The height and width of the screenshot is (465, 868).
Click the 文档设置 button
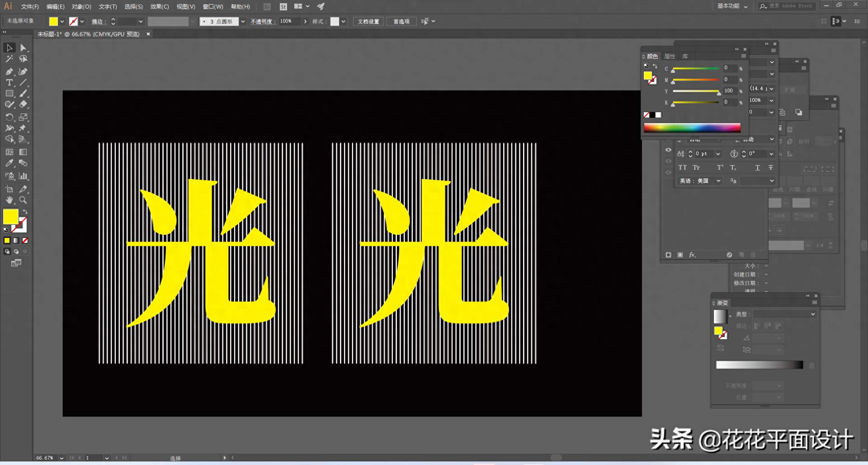pos(368,21)
